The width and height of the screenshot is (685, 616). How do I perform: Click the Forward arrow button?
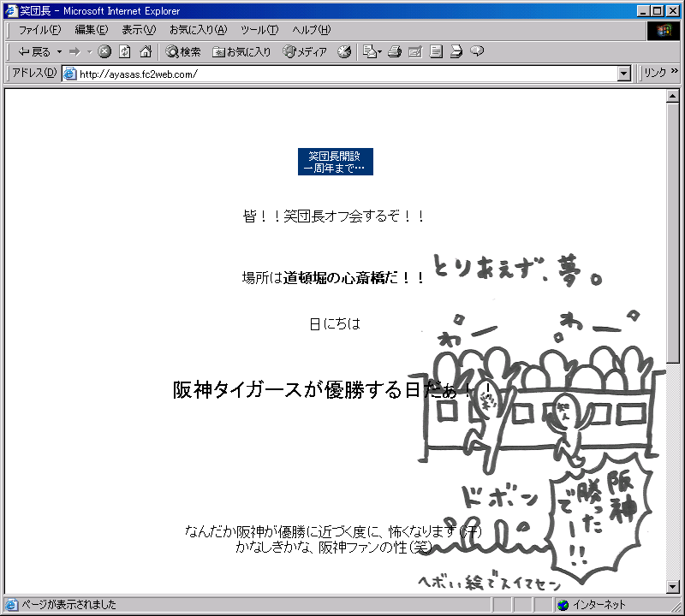[x=75, y=52]
